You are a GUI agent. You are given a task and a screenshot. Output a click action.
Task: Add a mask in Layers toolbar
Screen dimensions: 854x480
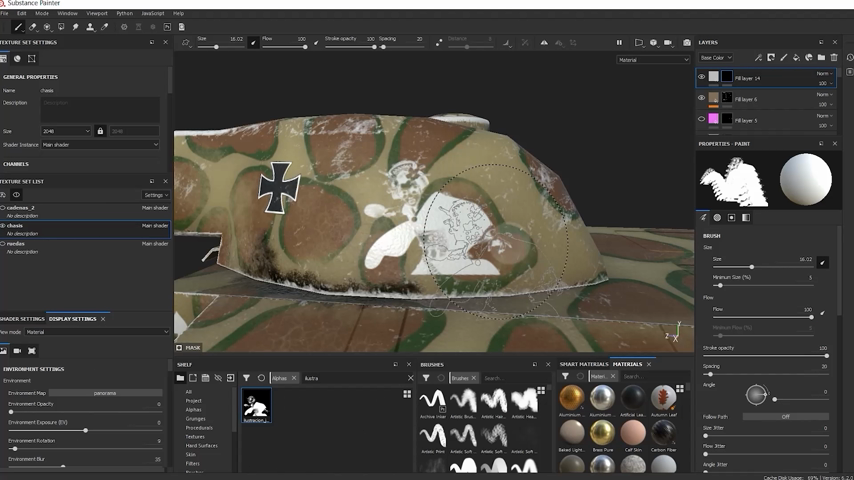(771, 57)
